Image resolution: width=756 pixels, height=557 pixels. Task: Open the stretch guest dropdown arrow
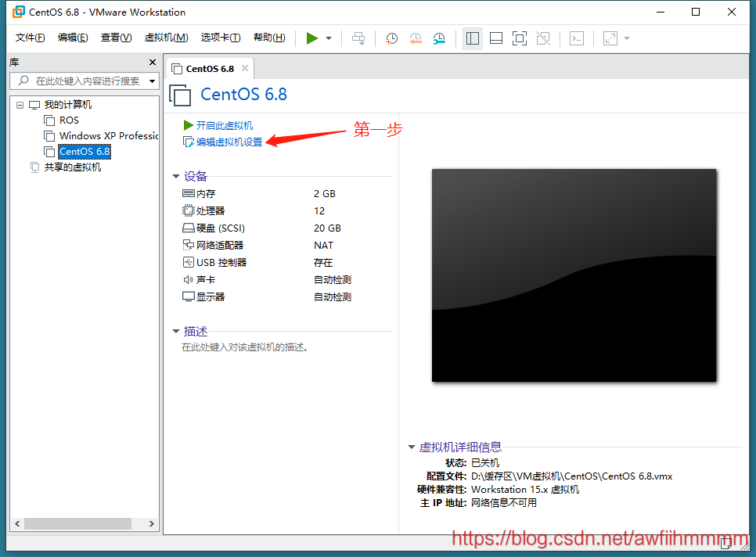tap(626, 38)
